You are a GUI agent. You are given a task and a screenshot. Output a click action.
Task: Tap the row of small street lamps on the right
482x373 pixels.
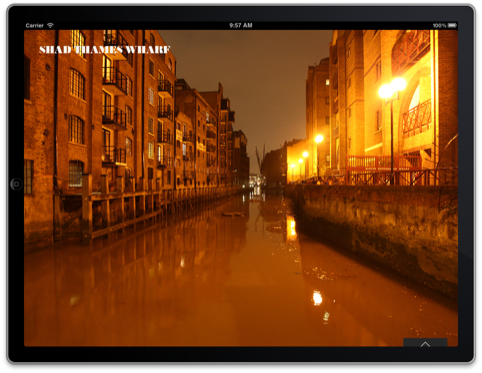[305, 157]
